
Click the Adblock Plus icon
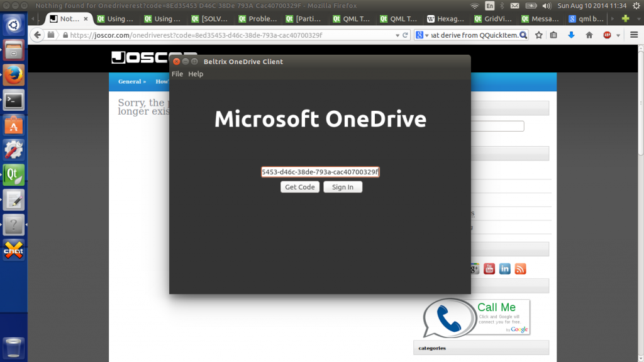click(x=608, y=35)
